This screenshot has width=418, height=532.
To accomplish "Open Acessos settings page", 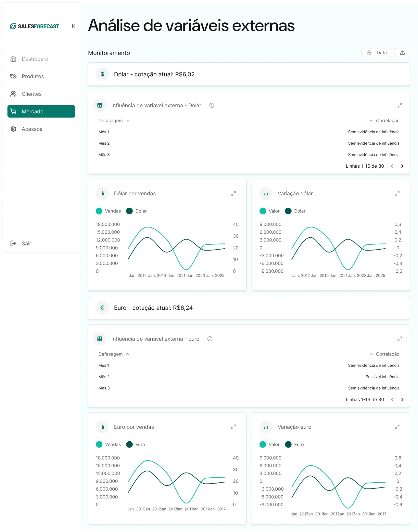I will [x=41, y=129].
